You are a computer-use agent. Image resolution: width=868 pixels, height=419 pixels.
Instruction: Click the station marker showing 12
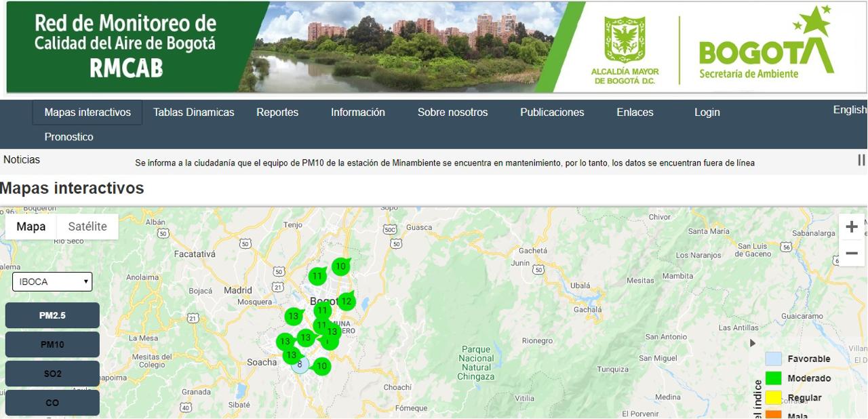pos(347,301)
